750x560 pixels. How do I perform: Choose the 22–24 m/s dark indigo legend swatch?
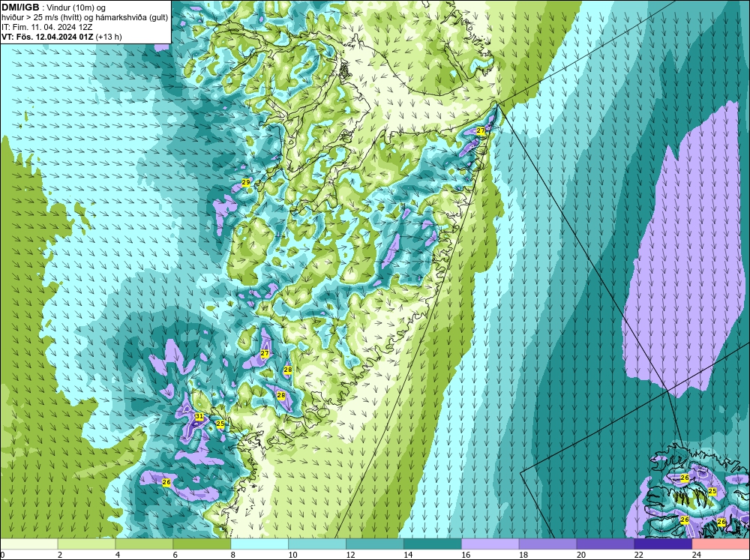pyautogui.click(x=663, y=544)
